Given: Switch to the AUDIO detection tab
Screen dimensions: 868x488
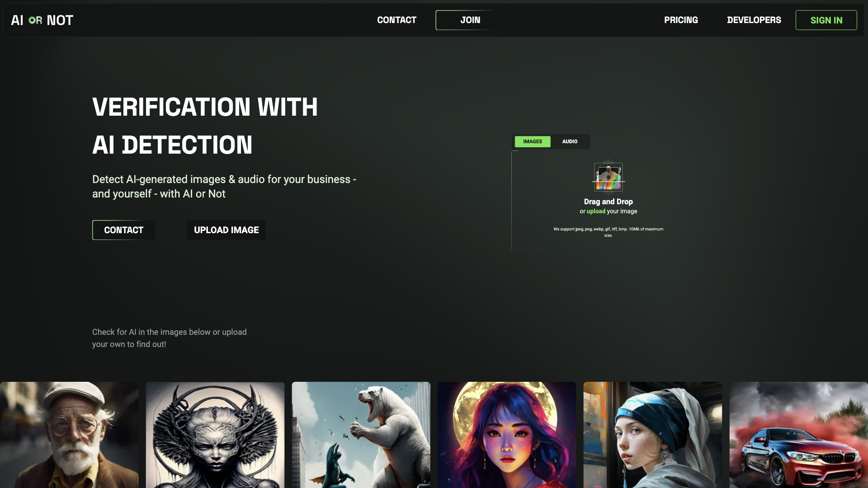Looking at the screenshot, I should coord(570,141).
